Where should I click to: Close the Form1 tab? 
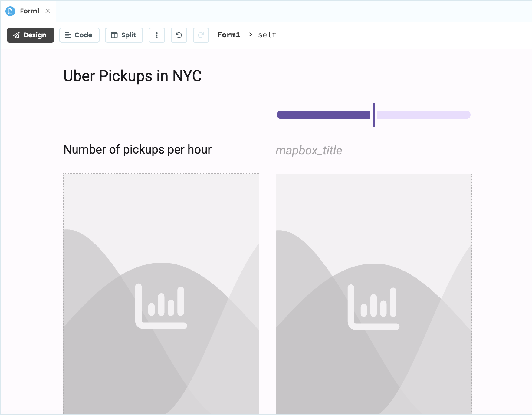[48, 11]
